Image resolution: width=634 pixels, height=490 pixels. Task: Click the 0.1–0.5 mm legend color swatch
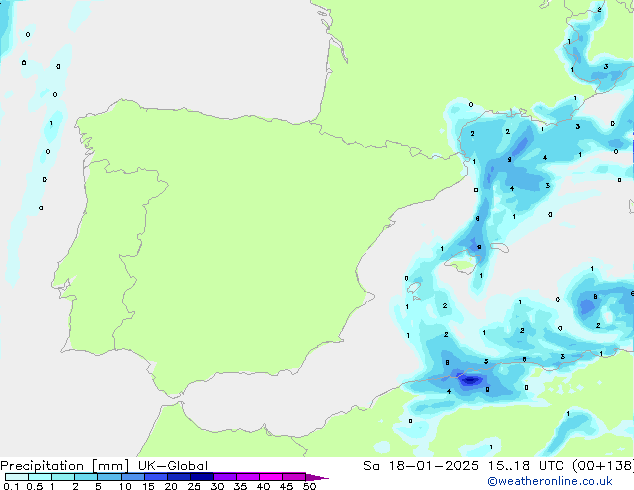click(17, 477)
